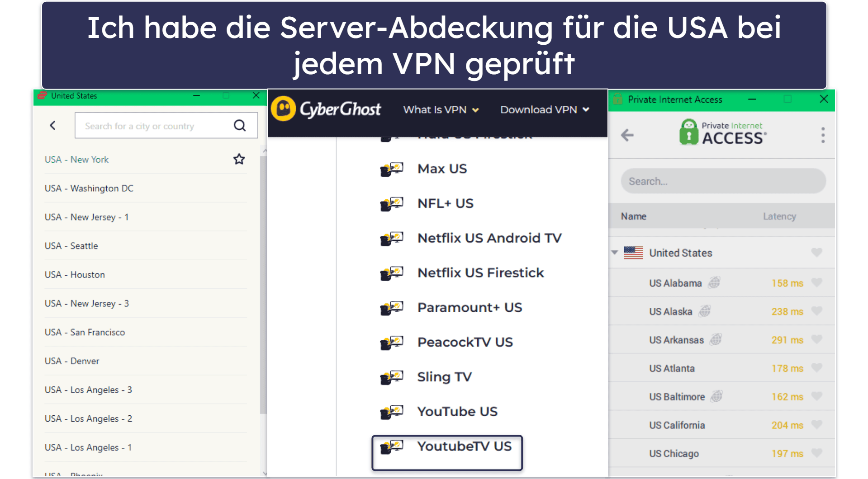The width and height of the screenshot is (868, 479).
Task: Select the US Chicago region
Action: 722,453
